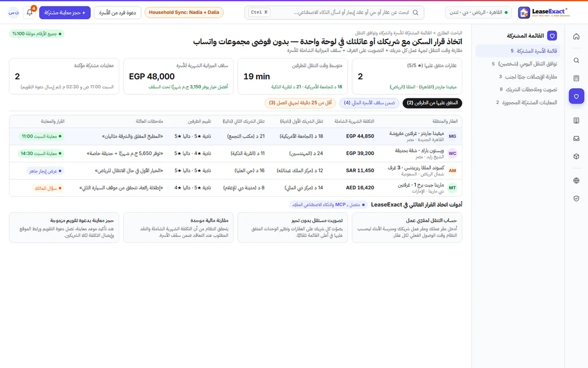Click the MG property avatar
This screenshot has height=368, width=588.
(453, 136)
